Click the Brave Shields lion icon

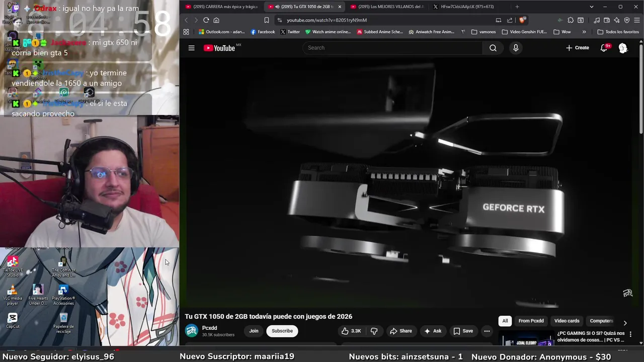point(522,20)
